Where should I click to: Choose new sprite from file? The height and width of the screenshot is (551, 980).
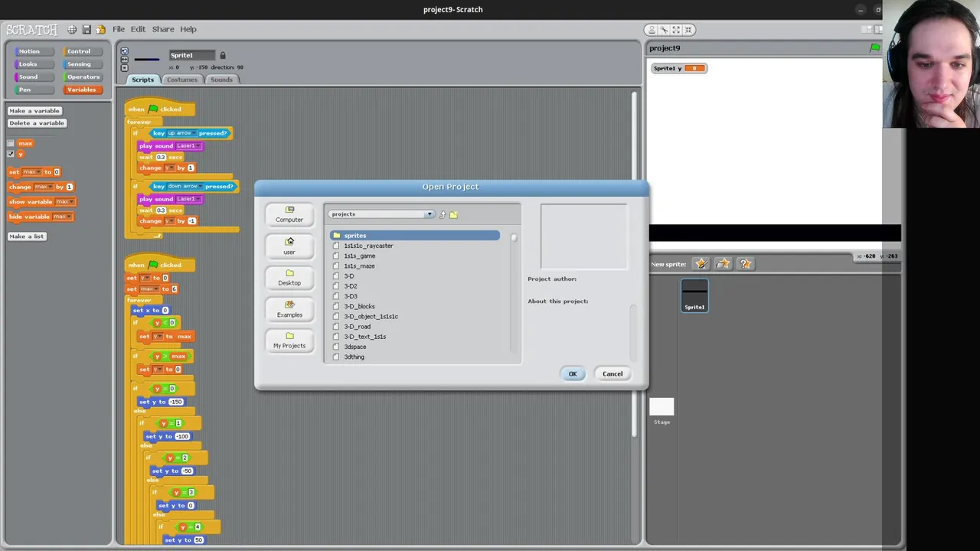pyautogui.click(x=724, y=264)
